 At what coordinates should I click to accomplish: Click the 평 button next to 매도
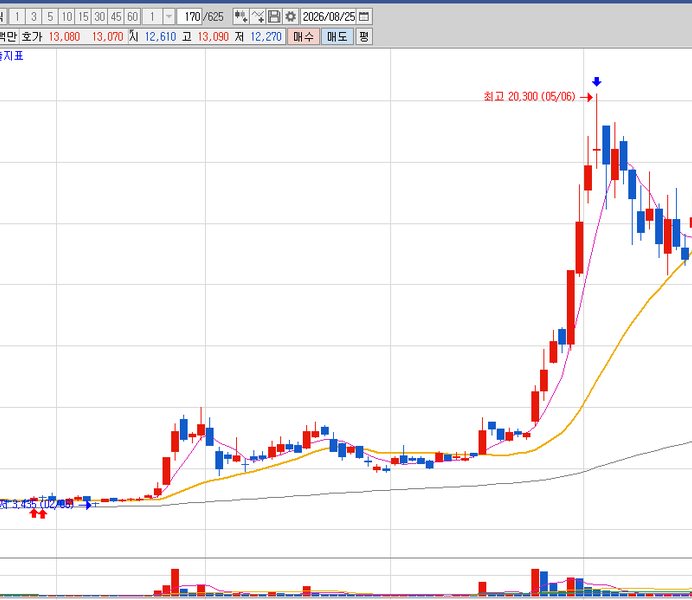(x=364, y=36)
